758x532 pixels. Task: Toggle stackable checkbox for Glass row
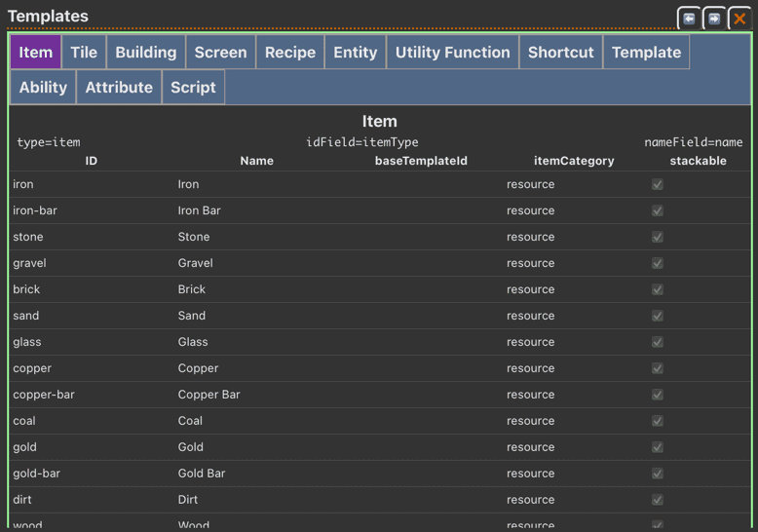(658, 342)
